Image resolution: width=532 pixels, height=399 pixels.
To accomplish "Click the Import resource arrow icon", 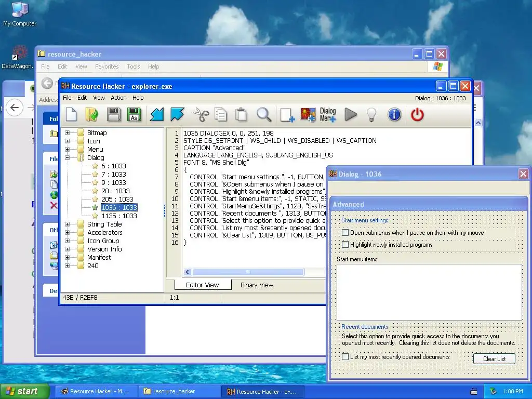I will 157,114.
